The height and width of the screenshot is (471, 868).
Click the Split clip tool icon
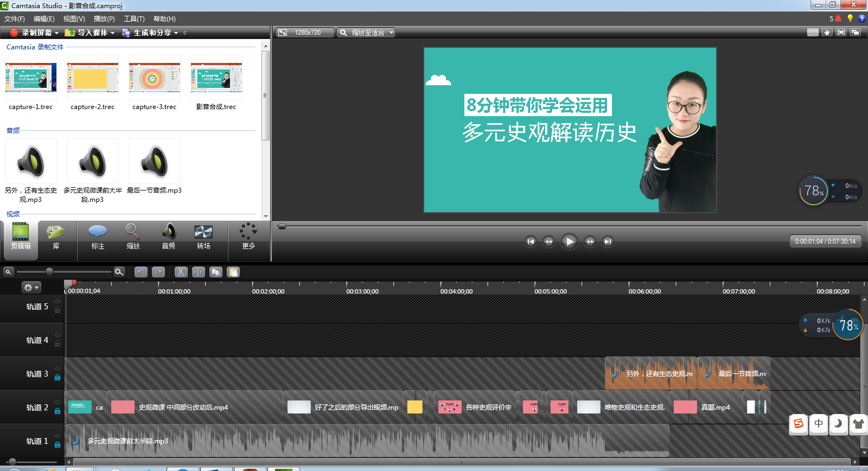tap(199, 272)
